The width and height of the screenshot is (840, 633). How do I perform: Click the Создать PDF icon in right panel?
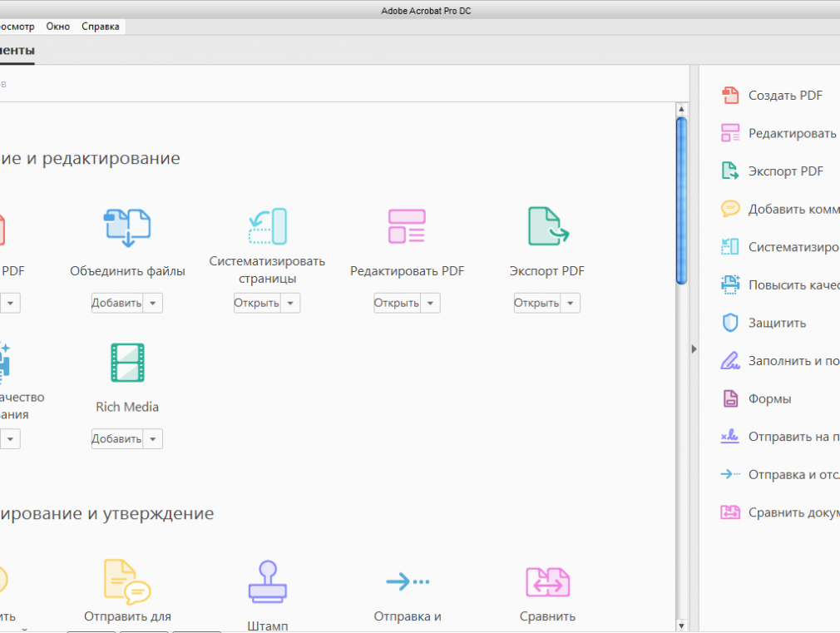pyautogui.click(x=730, y=96)
